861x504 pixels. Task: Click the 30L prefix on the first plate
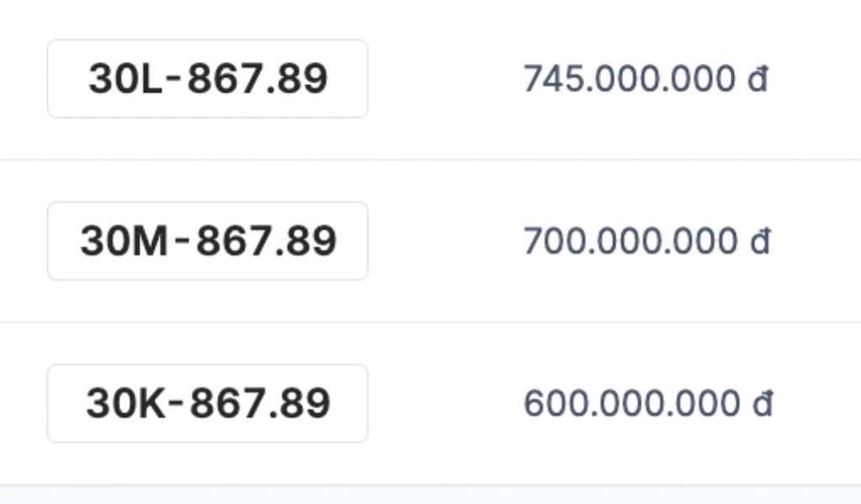(125, 78)
